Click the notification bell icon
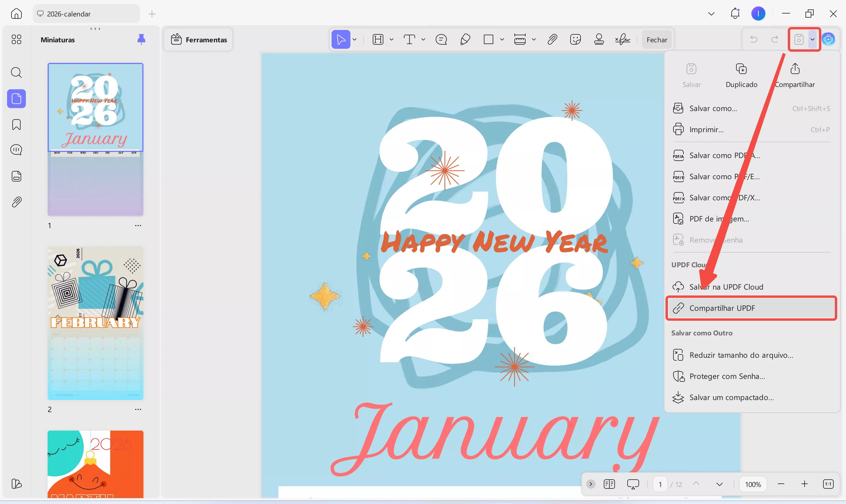The image size is (846, 504). (x=735, y=14)
